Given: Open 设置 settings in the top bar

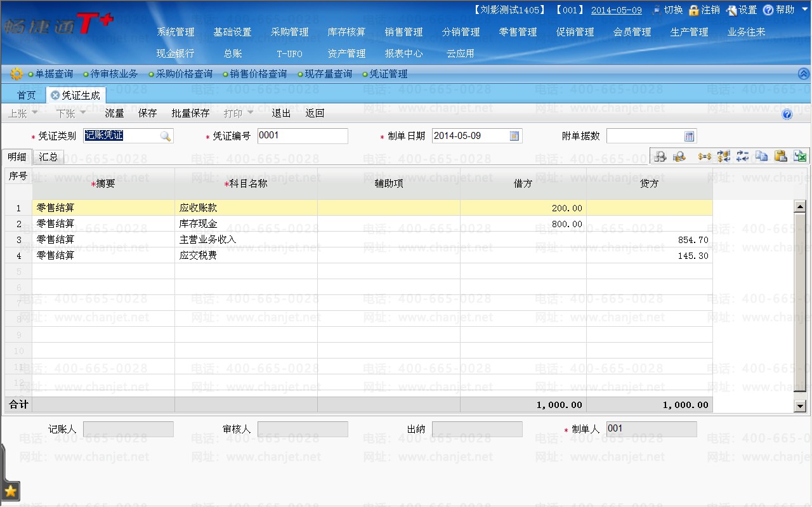Looking at the screenshot, I should coord(742,10).
